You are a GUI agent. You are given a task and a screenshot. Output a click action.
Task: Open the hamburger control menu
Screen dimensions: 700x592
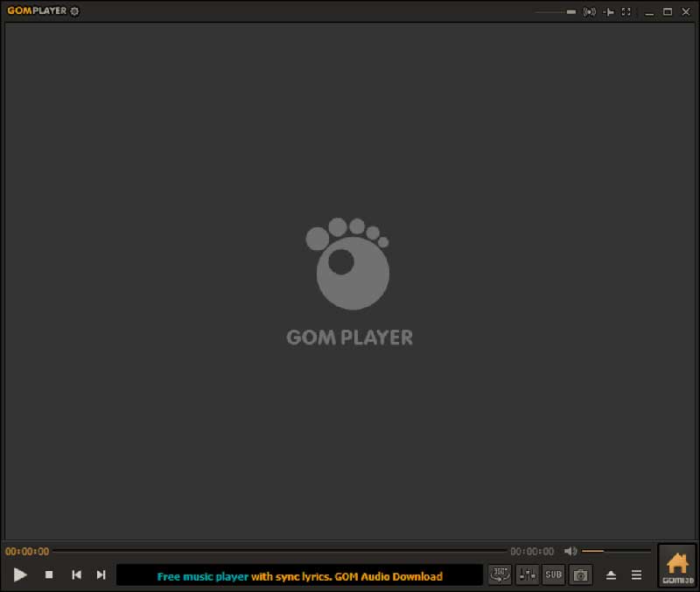point(636,575)
